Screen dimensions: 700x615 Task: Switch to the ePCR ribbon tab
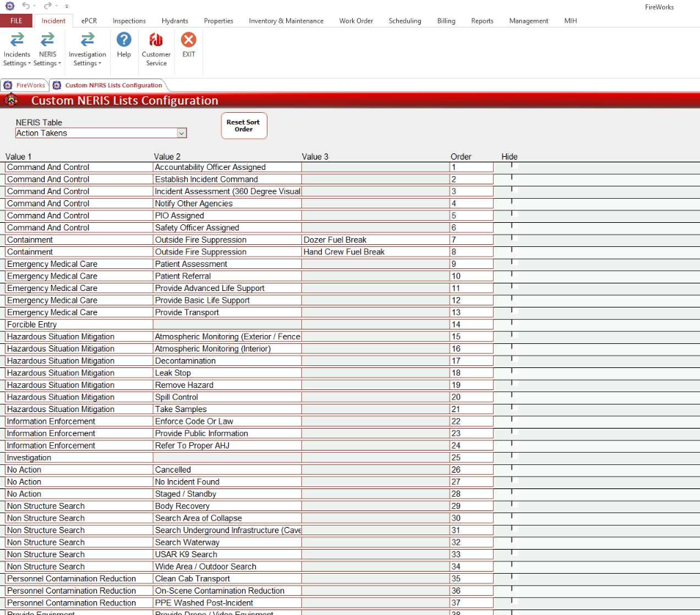(89, 21)
